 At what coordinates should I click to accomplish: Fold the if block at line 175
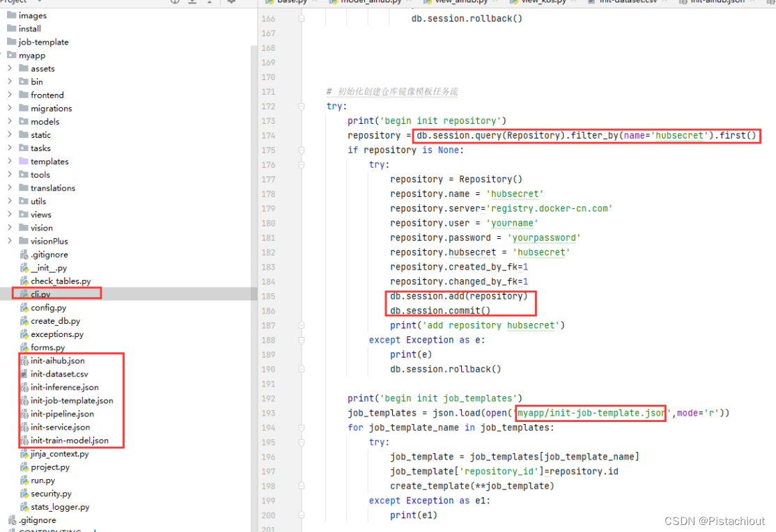302,150
